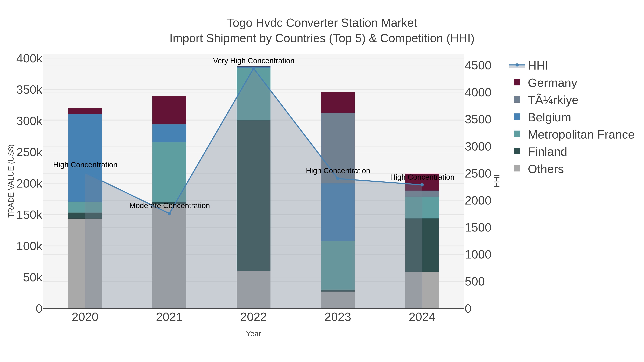Click the Belgium segment in the 2020 bar

pos(85,158)
